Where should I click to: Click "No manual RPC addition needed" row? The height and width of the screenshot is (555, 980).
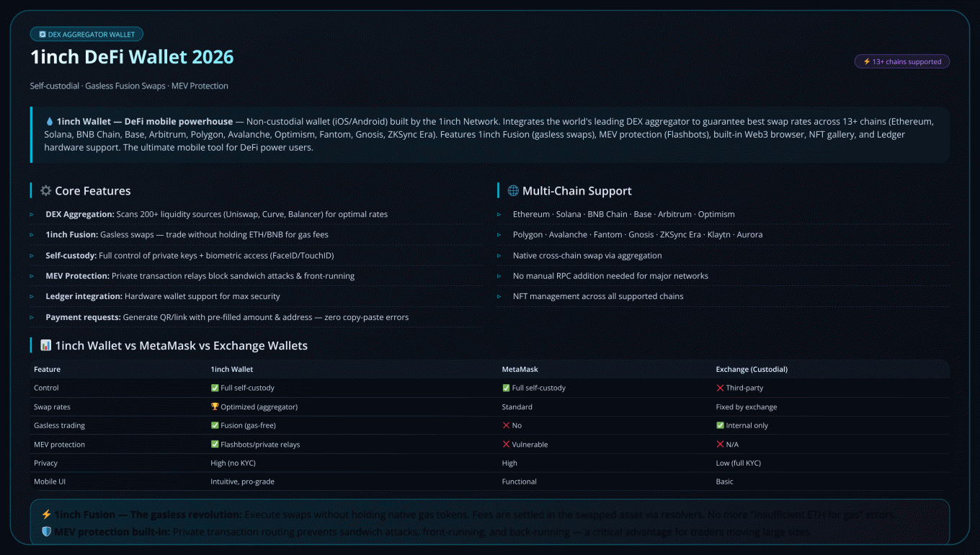723,276
